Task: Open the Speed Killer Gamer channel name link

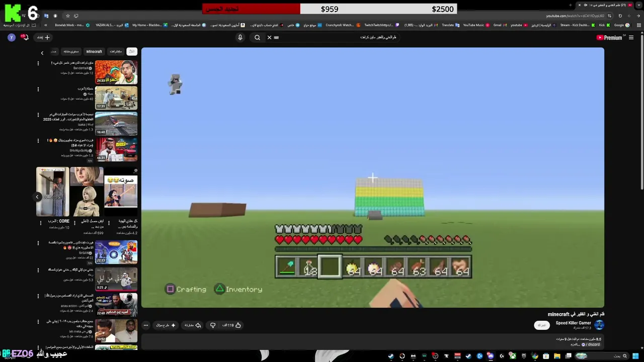Action: (x=573, y=323)
